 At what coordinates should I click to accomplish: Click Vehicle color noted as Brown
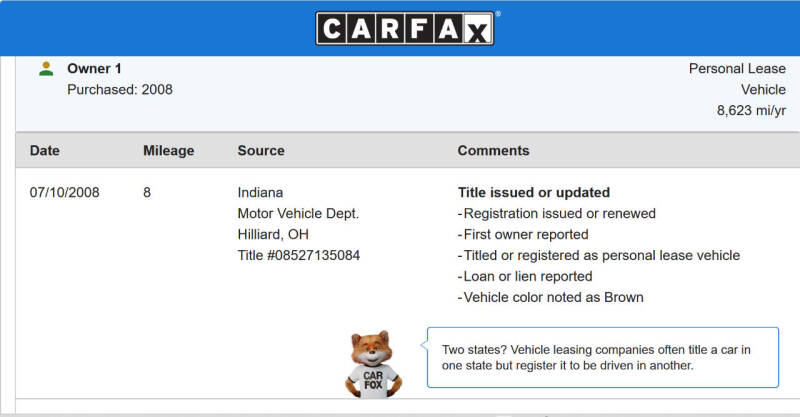click(551, 297)
